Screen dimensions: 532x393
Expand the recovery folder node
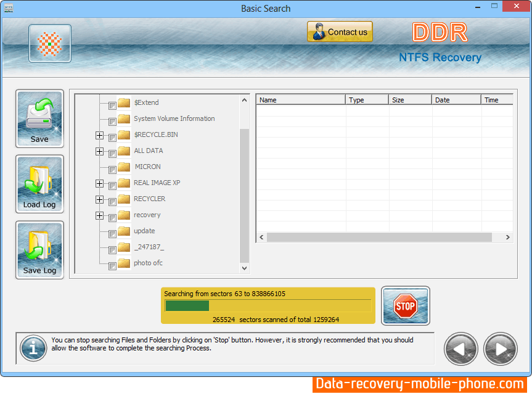tap(99, 215)
